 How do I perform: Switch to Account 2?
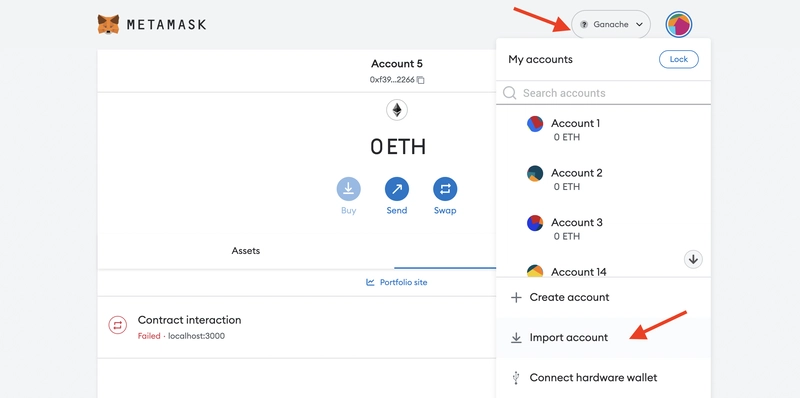(x=603, y=179)
